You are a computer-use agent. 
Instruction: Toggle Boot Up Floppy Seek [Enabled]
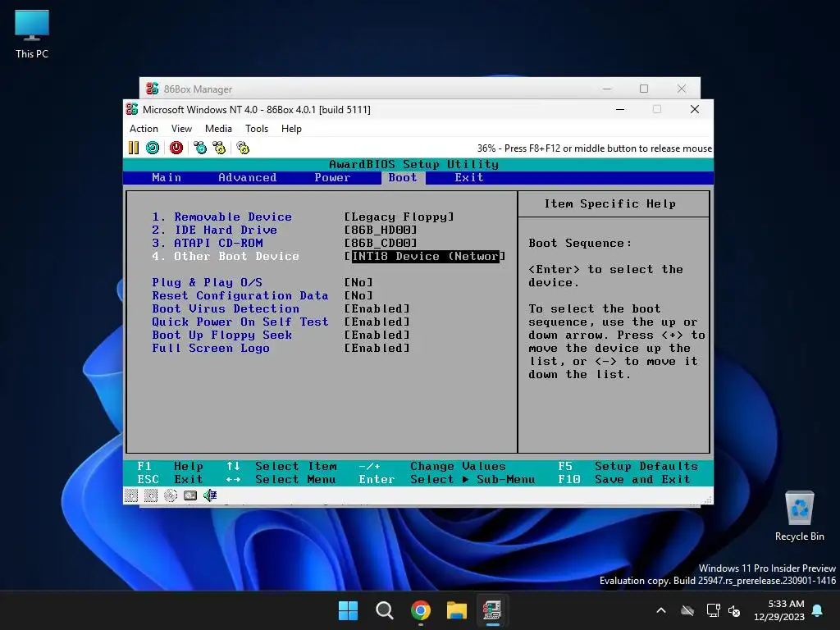point(377,335)
